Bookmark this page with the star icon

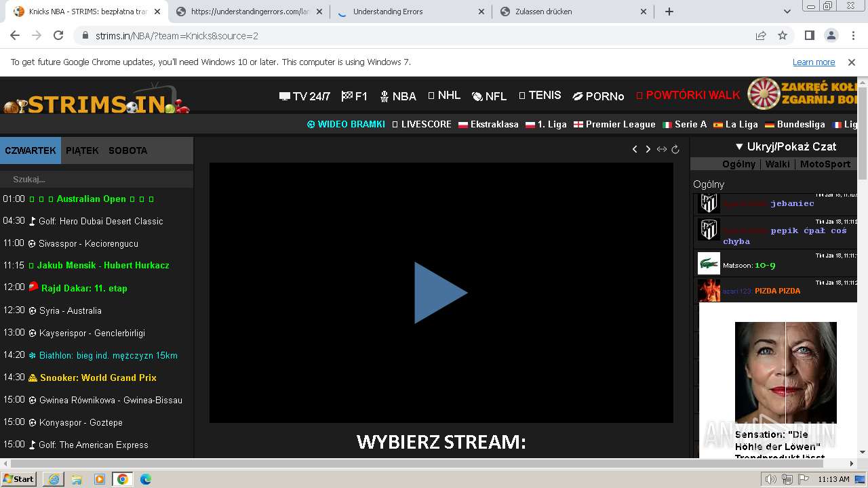click(x=783, y=36)
